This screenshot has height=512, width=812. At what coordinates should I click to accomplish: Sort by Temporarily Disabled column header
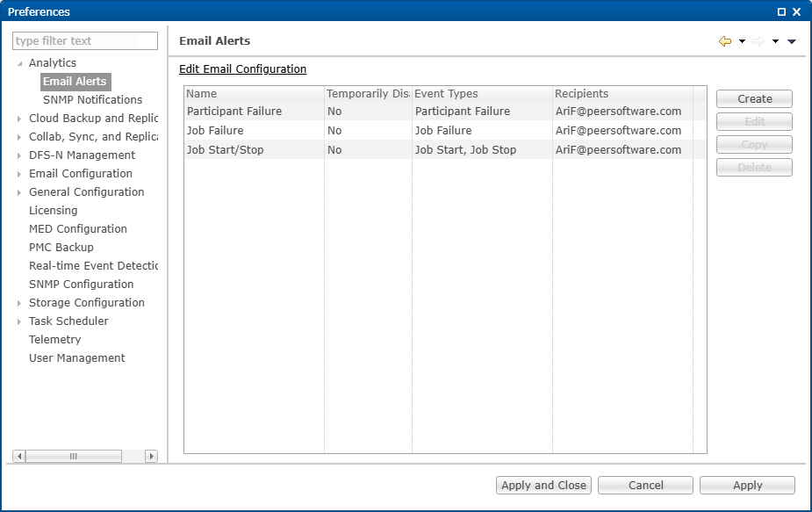point(368,94)
